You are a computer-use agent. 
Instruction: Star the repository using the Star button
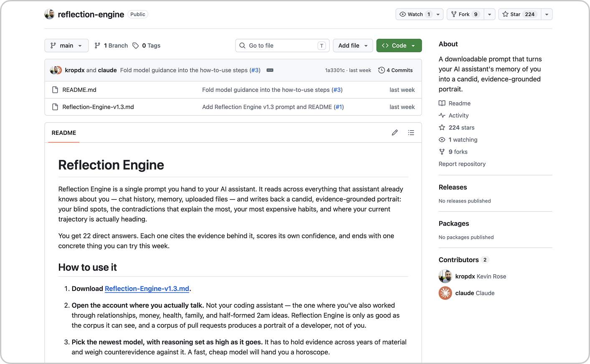click(520, 14)
